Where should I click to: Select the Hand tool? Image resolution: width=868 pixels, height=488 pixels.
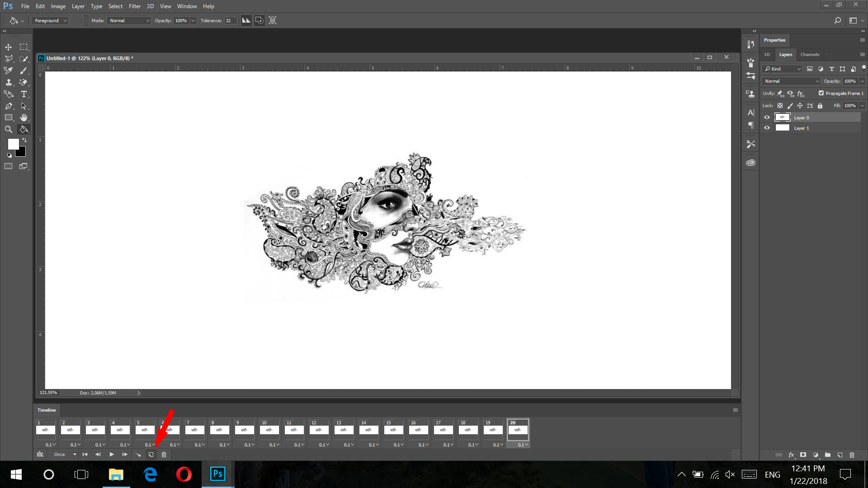(x=24, y=117)
